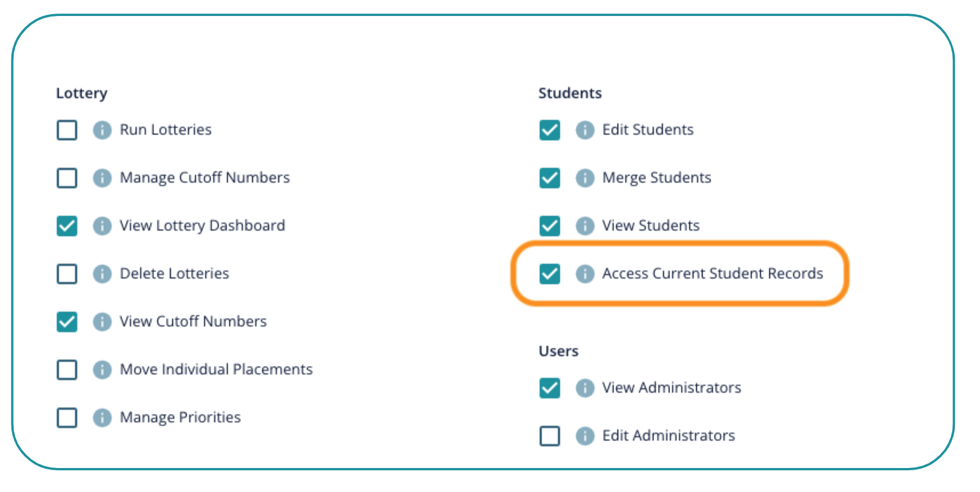This screenshot has height=492, width=980.
Task: Disable Access Current Student Records checkbox
Action: click(550, 274)
